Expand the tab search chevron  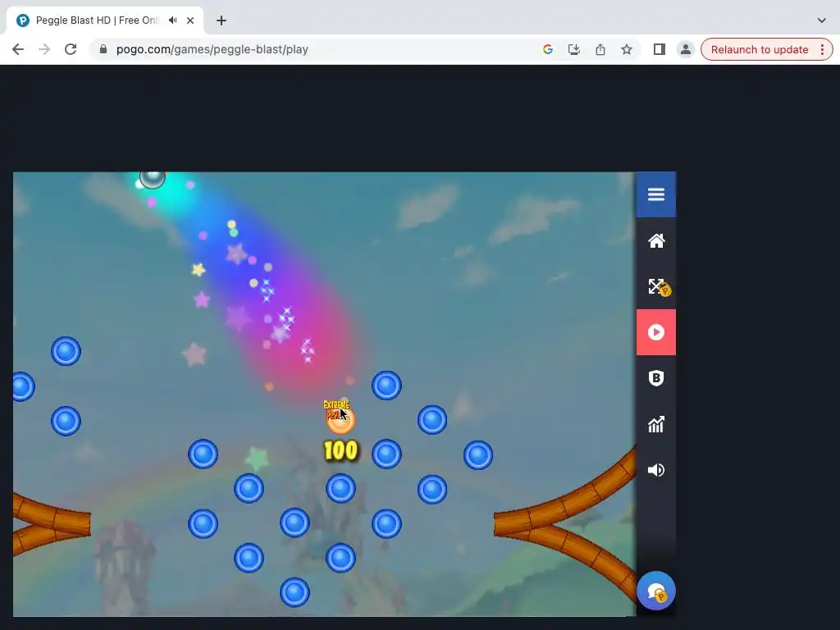click(x=822, y=21)
